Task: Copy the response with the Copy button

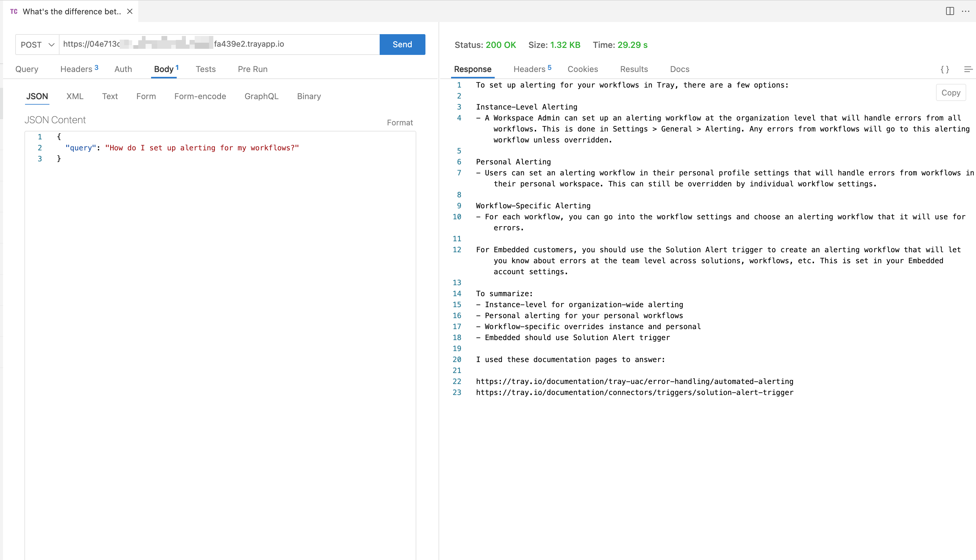Action: [x=951, y=92]
